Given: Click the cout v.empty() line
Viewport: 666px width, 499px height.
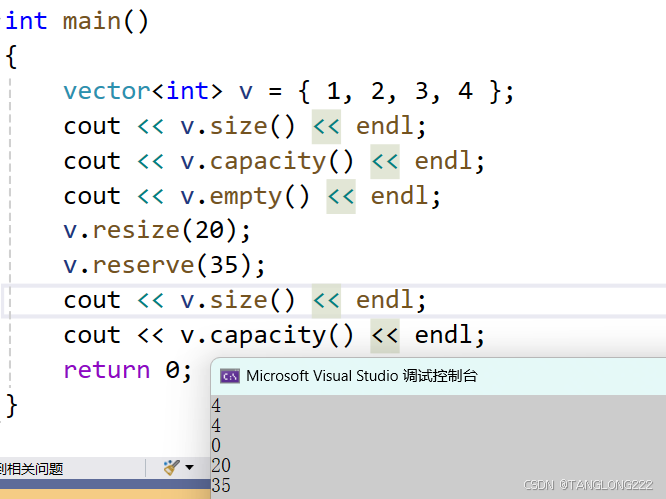Looking at the screenshot, I should point(252,196).
